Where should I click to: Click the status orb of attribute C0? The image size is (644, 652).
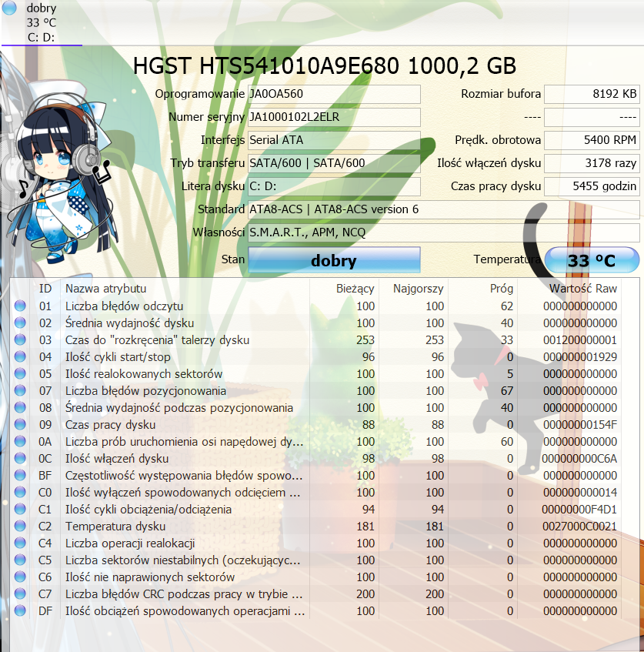coord(20,493)
